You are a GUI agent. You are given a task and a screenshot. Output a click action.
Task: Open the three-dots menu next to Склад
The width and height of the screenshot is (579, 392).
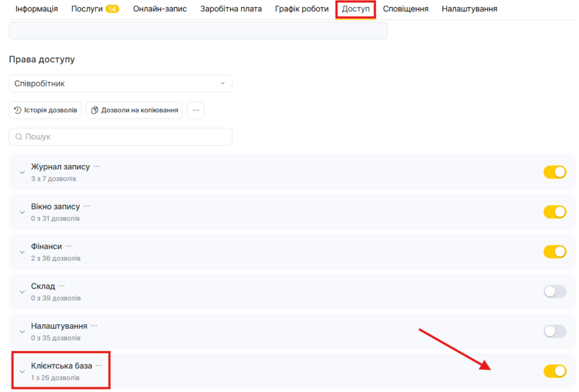(62, 286)
